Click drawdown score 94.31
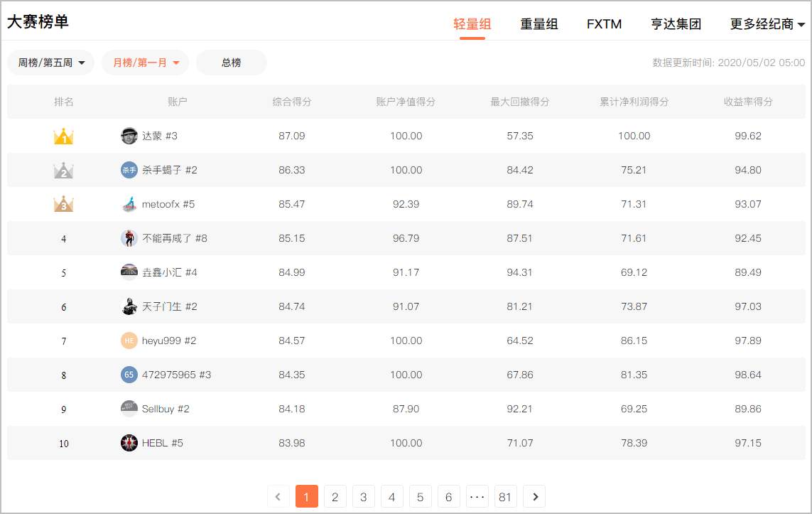The image size is (812, 514). click(520, 272)
